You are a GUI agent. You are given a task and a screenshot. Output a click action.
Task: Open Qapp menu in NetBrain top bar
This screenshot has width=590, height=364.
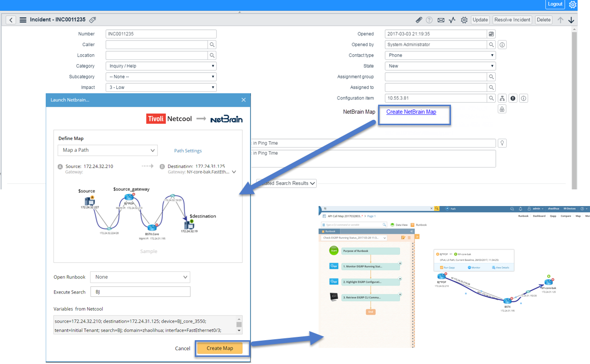point(553,216)
